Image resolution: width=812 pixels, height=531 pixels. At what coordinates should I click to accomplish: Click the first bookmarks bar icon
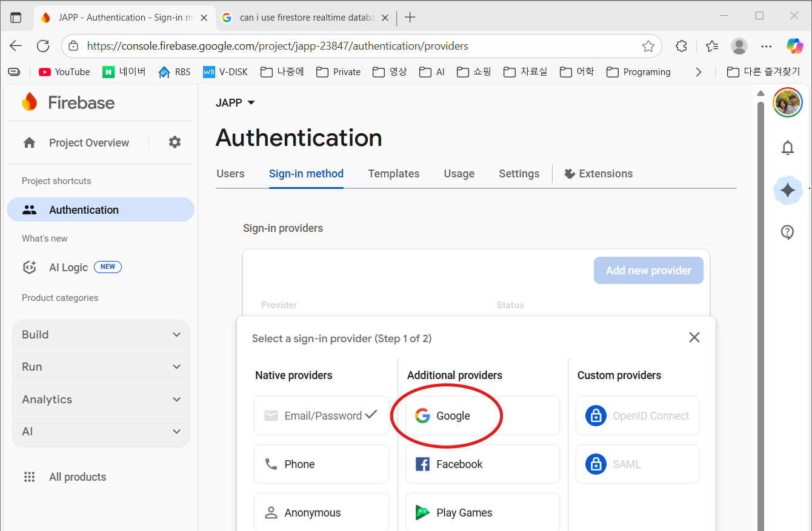[14, 72]
